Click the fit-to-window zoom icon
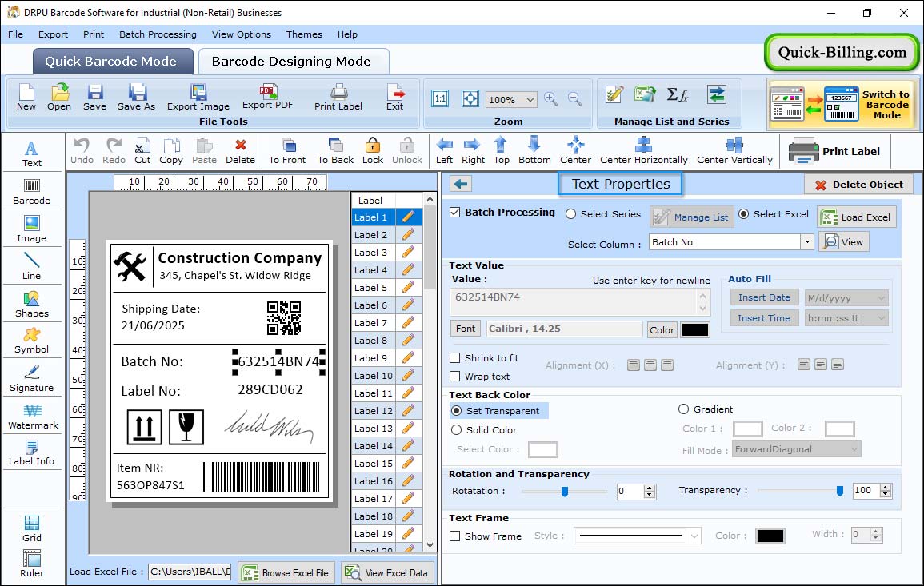Image resolution: width=924 pixels, height=586 pixels. coord(470,98)
